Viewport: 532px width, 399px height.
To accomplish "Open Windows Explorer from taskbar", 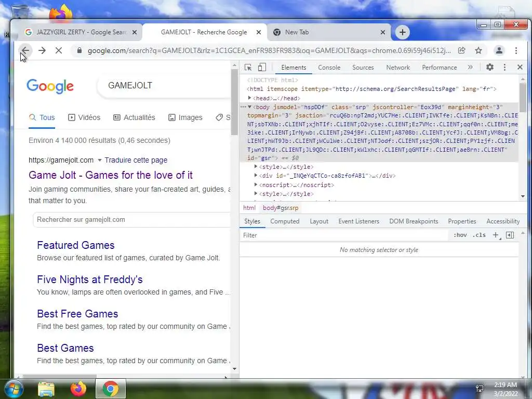I will point(46,389).
